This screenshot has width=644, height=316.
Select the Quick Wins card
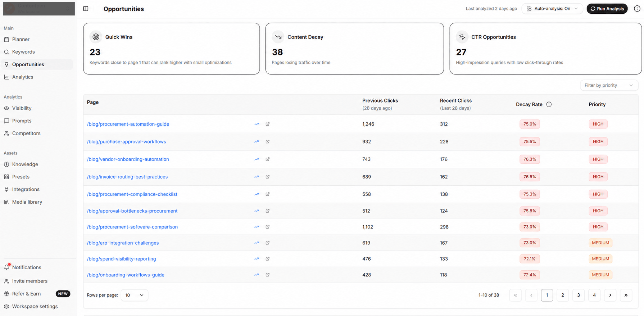pyautogui.click(x=172, y=49)
